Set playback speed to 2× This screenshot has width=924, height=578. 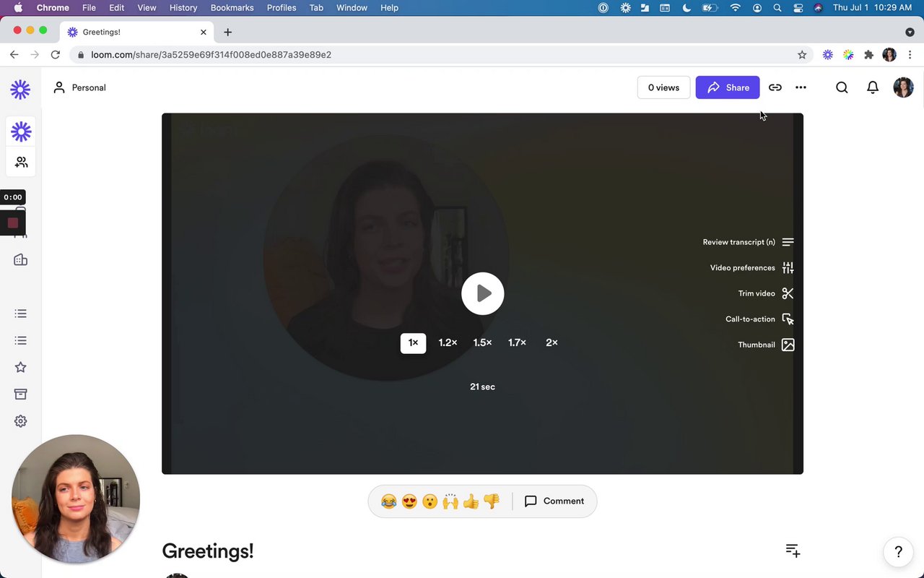[552, 343]
